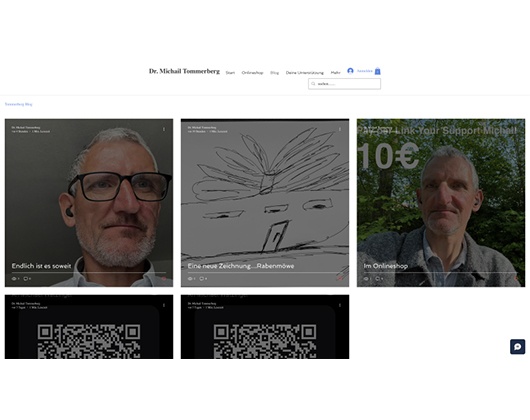Viewport: 530px width, 420px height.
Task: Select the Blog navigation item
Action: [274, 73]
